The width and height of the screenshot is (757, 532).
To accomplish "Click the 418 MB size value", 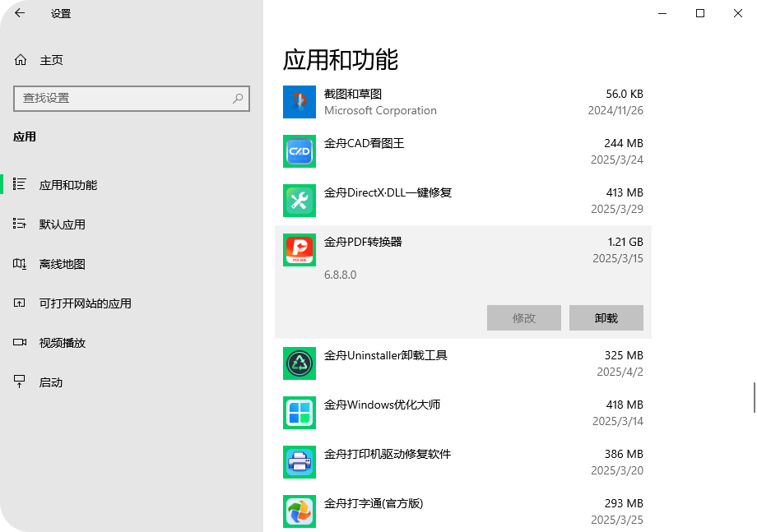I will coord(625,405).
